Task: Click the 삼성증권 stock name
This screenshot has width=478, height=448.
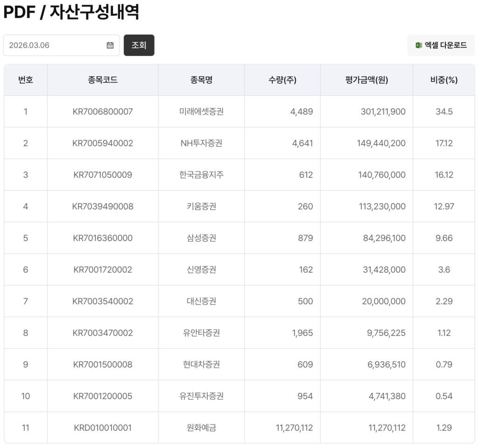Action: [201, 238]
